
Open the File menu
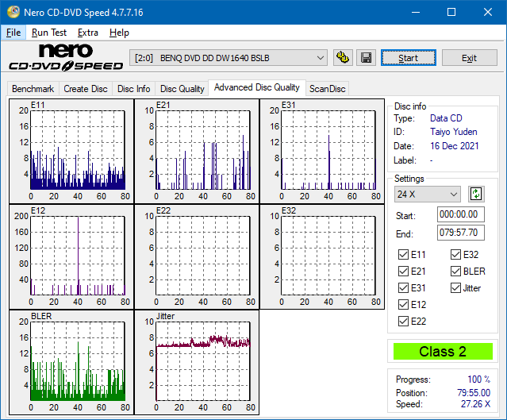[13, 33]
